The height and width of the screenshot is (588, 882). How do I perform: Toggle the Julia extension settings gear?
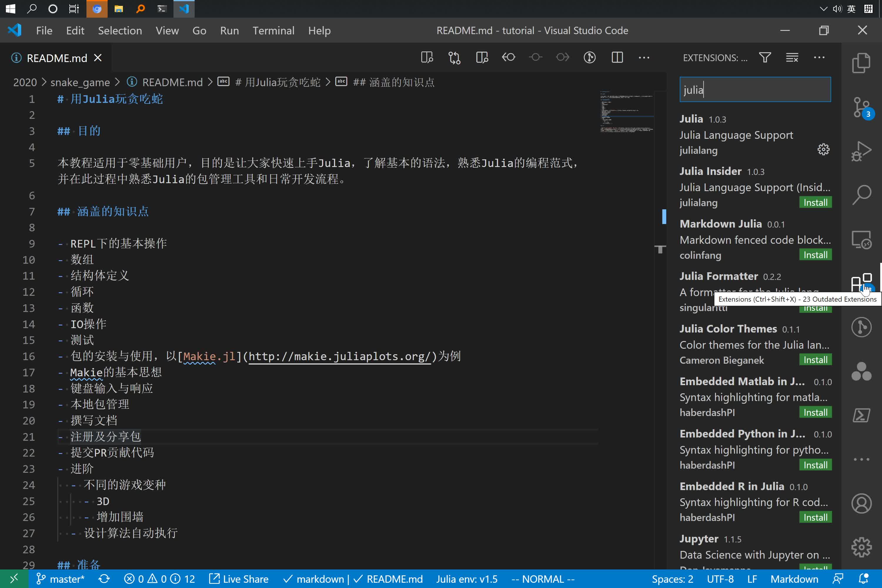pos(823,149)
